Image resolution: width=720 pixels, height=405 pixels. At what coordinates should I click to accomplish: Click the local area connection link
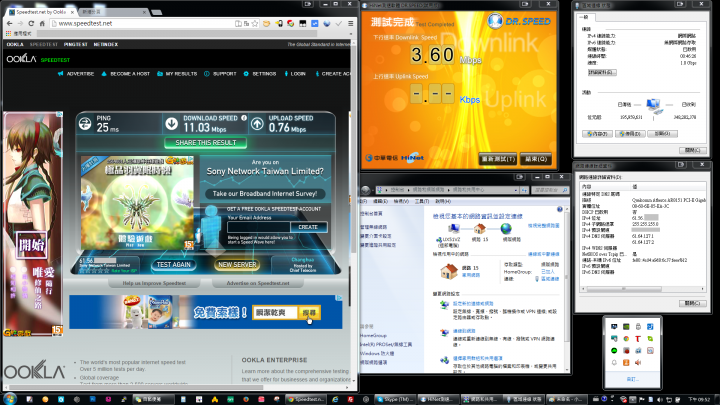coord(550,279)
